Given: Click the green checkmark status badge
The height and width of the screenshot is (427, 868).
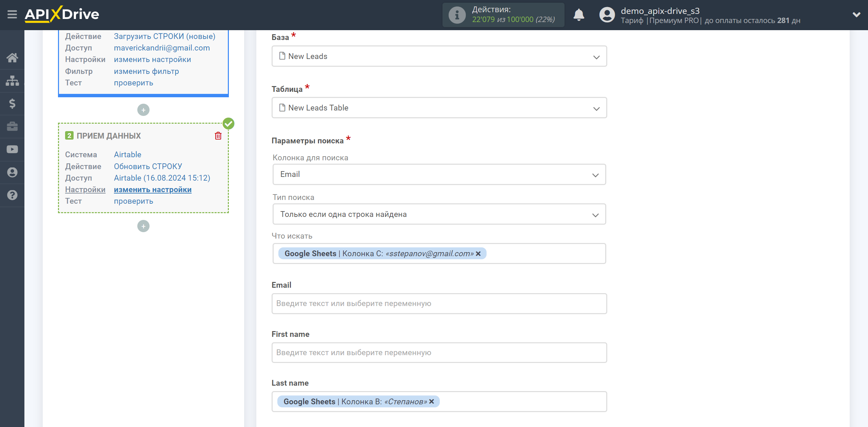Looking at the screenshot, I should (229, 124).
